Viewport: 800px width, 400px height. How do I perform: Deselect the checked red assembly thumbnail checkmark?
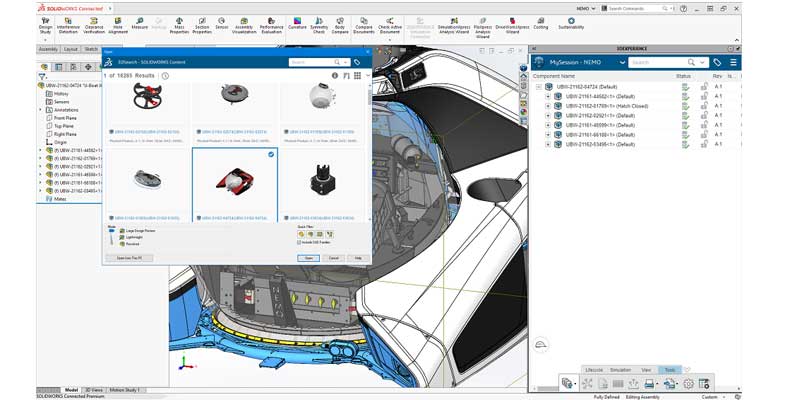point(271,155)
